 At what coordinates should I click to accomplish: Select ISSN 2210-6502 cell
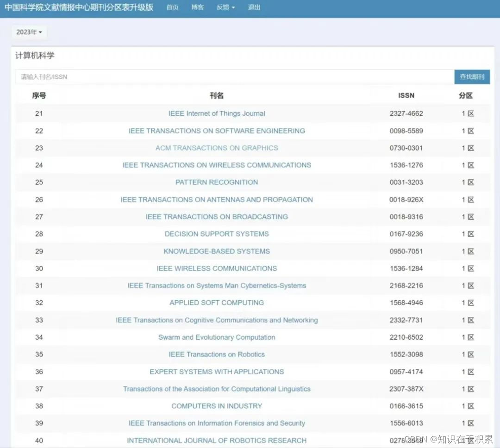pyautogui.click(x=406, y=337)
